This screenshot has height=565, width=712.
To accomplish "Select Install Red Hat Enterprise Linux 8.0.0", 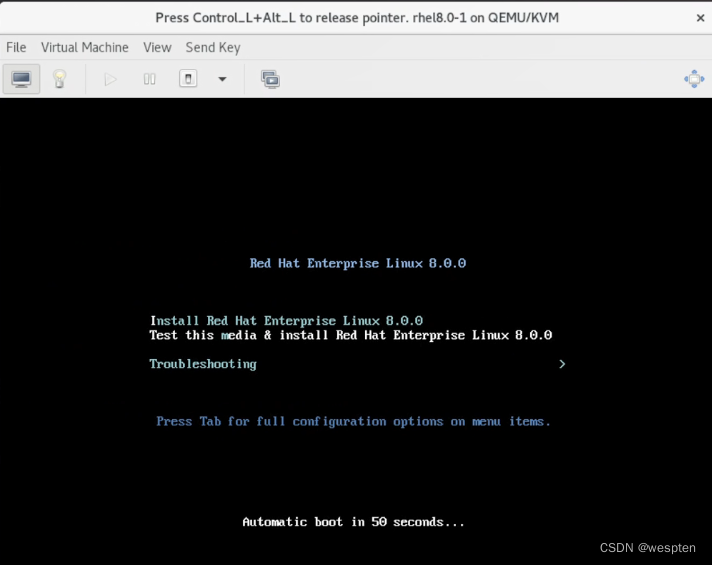I will click(287, 321).
